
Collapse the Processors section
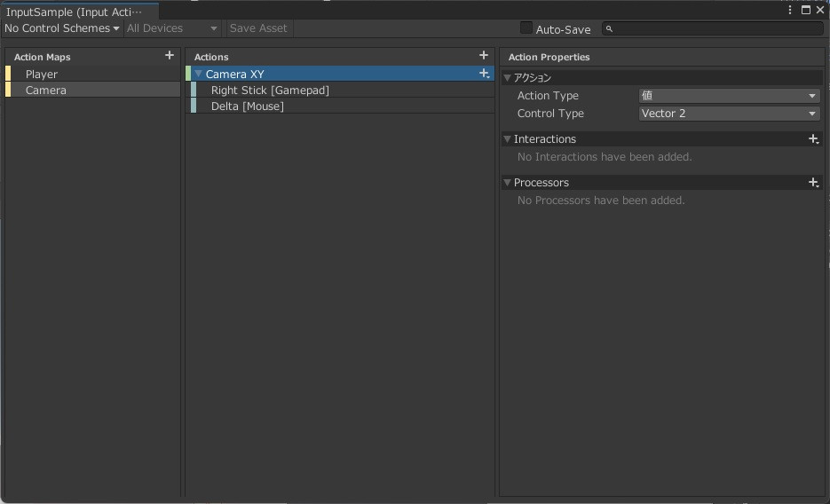(x=507, y=183)
